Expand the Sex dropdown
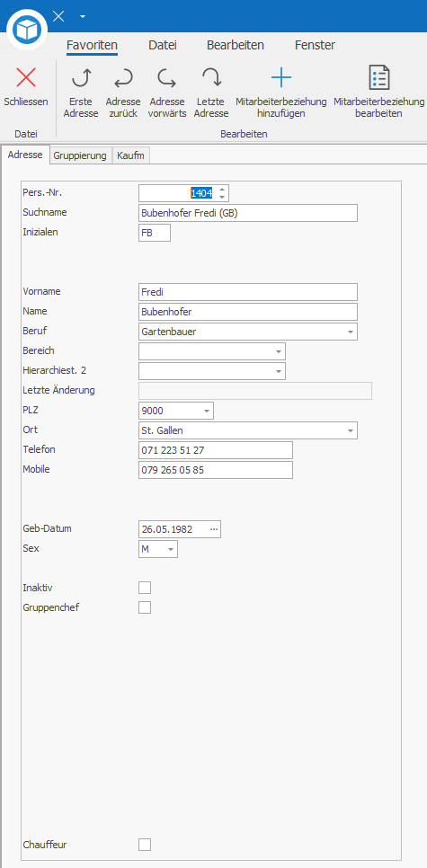This screenshot has width=427, height=868. click(171, 549)
